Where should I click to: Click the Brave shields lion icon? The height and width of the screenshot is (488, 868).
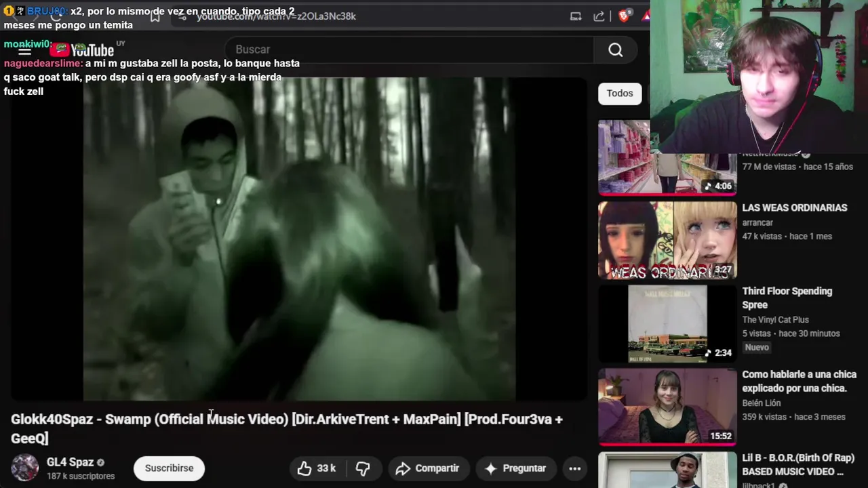624,16
